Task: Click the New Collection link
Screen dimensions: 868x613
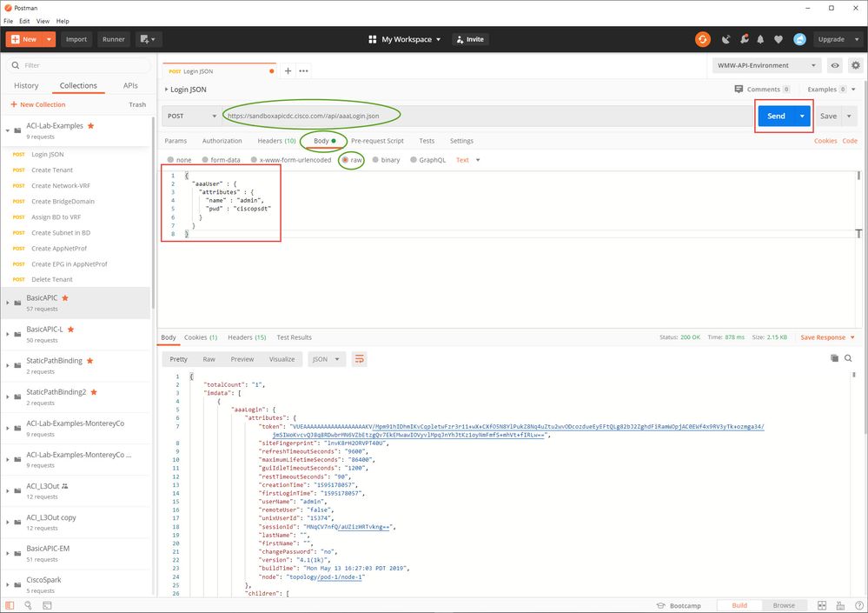Action: point(37,104)
